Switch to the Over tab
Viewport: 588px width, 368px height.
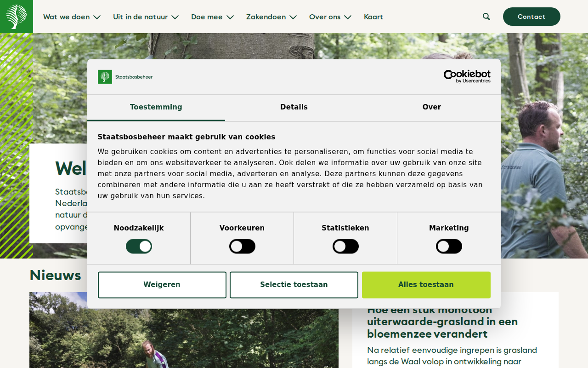[x=432, y=108]
